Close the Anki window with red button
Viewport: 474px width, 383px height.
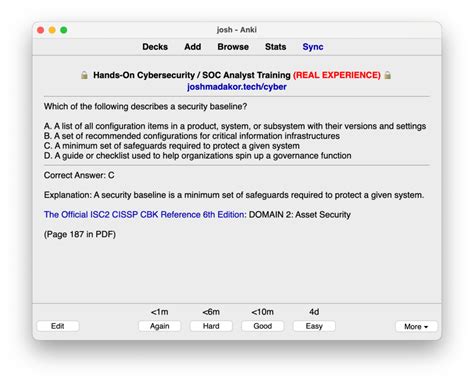coord(41,30)
